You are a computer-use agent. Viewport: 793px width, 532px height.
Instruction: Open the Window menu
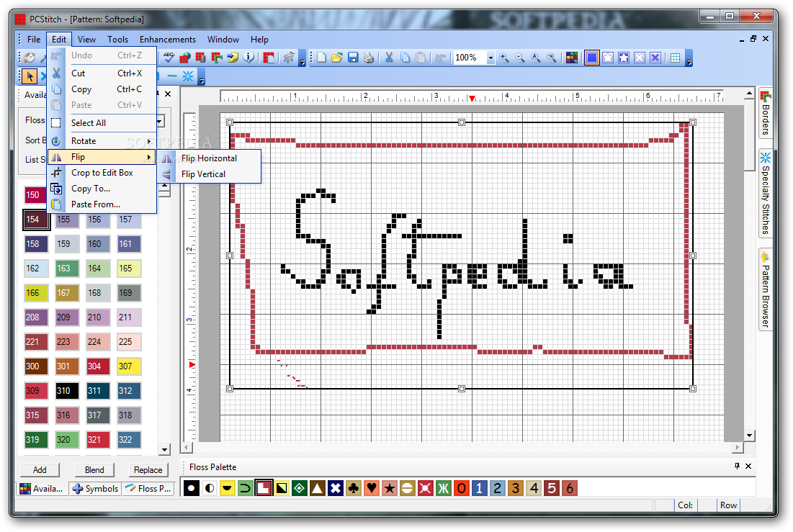(223, 40)
